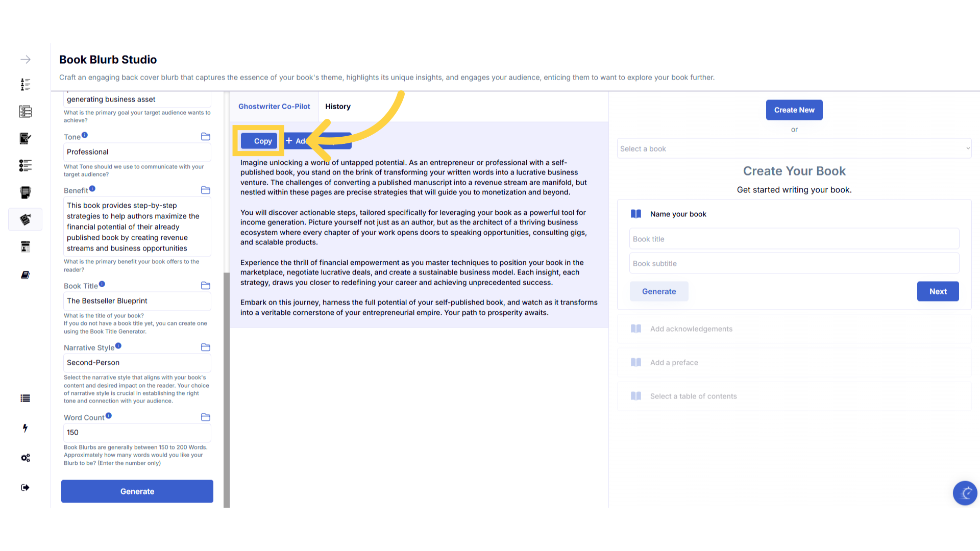The image size is (980, 551).
Task: Click the logout icon in sidebar
Action: pos(25,488)
